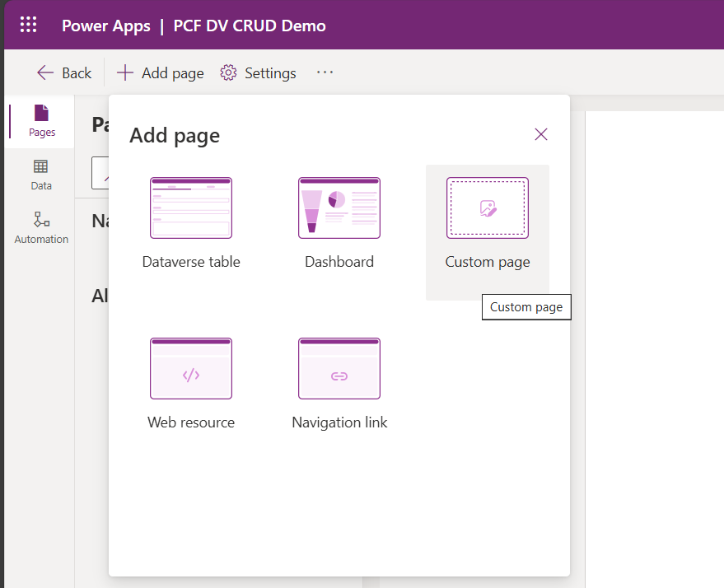Click the Web resource label text

[x=191, y=422]
